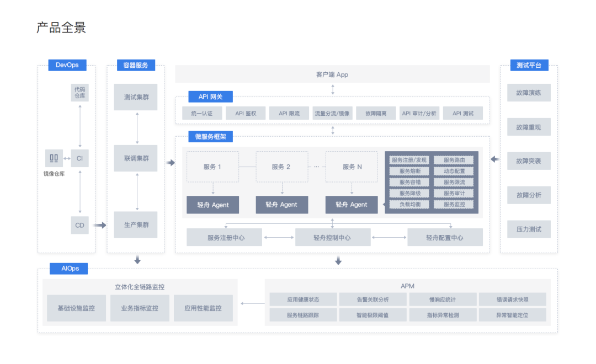Click 轻舟 Agent connected to 服务 2
596x364 pixels.
tap(281, 205)
